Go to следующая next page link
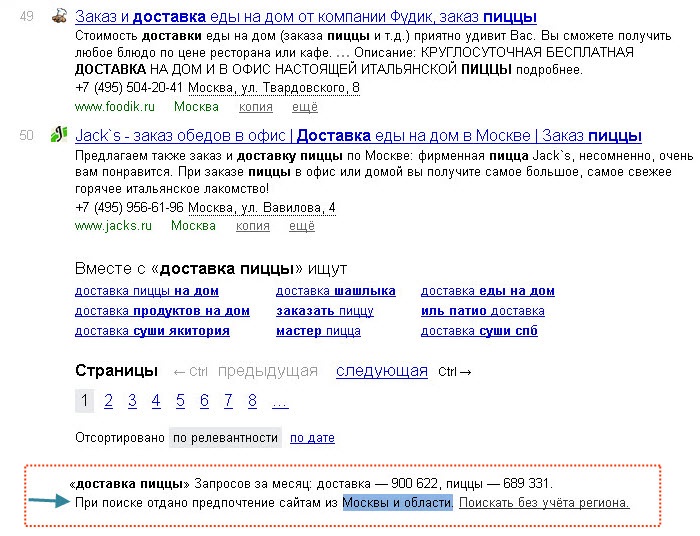 click(x=382, y=371)
